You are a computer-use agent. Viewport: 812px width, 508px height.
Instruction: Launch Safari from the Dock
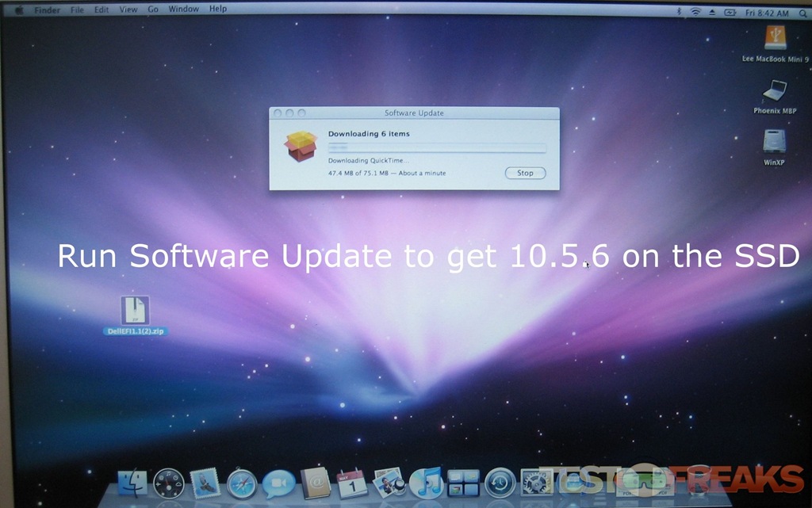coord(242,483)
